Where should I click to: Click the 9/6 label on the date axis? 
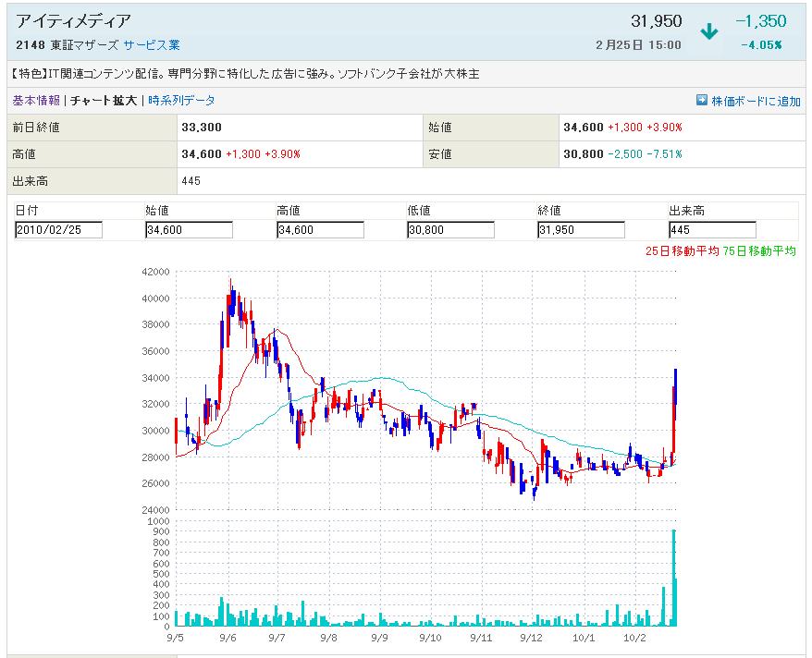tap(227, 638)
